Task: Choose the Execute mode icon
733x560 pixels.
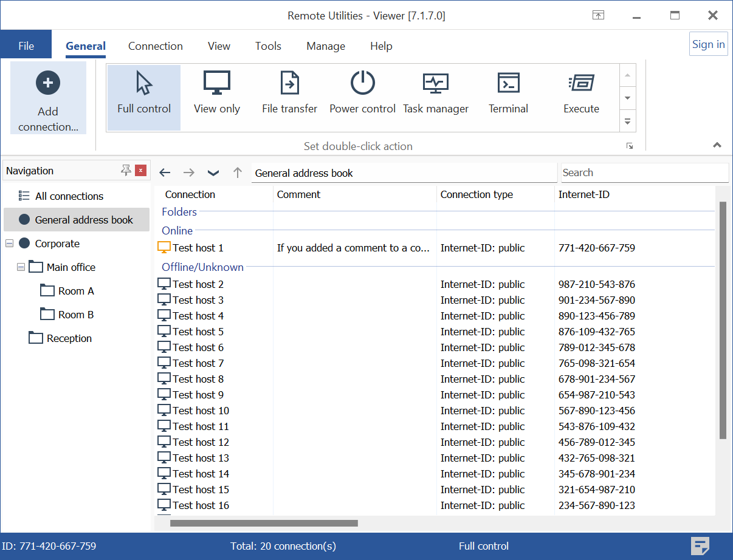Action: tap(581, 84)
